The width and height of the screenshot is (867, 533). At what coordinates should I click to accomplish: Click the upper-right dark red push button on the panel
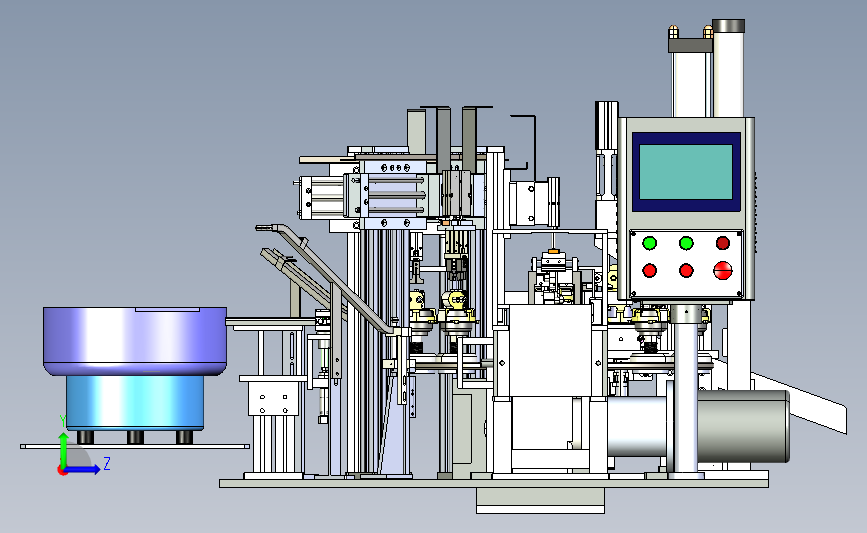(x=723, y=243)
